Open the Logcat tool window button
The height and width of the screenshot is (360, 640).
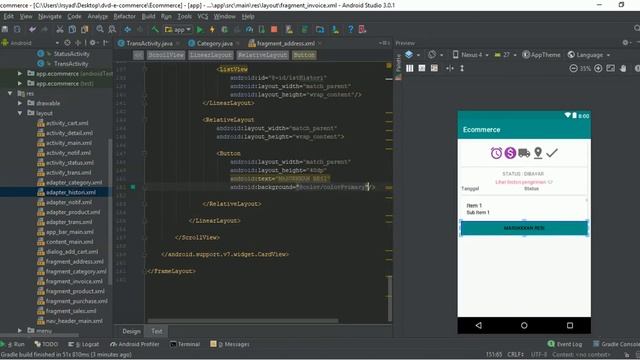click(x=84, y=344)
